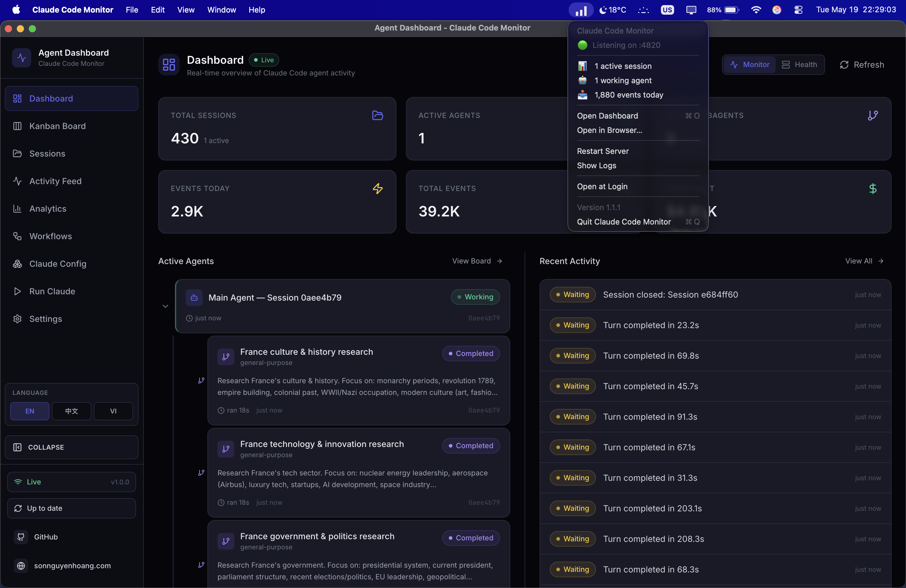
Task: Click the Workflows sidebar icon
Action: tap(17, 236)
